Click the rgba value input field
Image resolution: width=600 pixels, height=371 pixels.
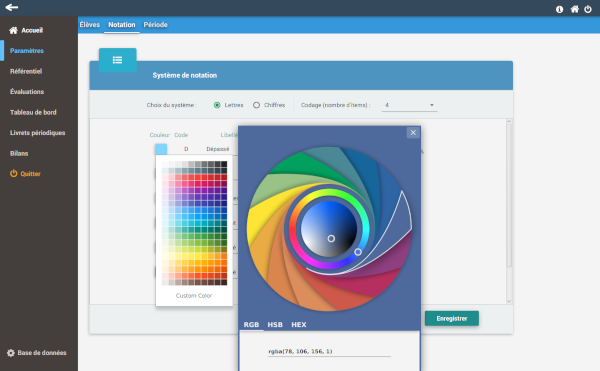pyautogui.click(x=329, y=351)
